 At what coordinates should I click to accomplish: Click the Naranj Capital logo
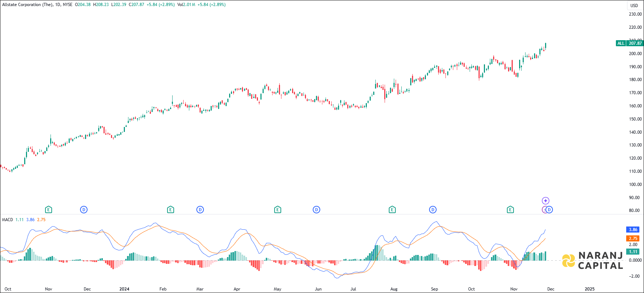pos(593,261)
